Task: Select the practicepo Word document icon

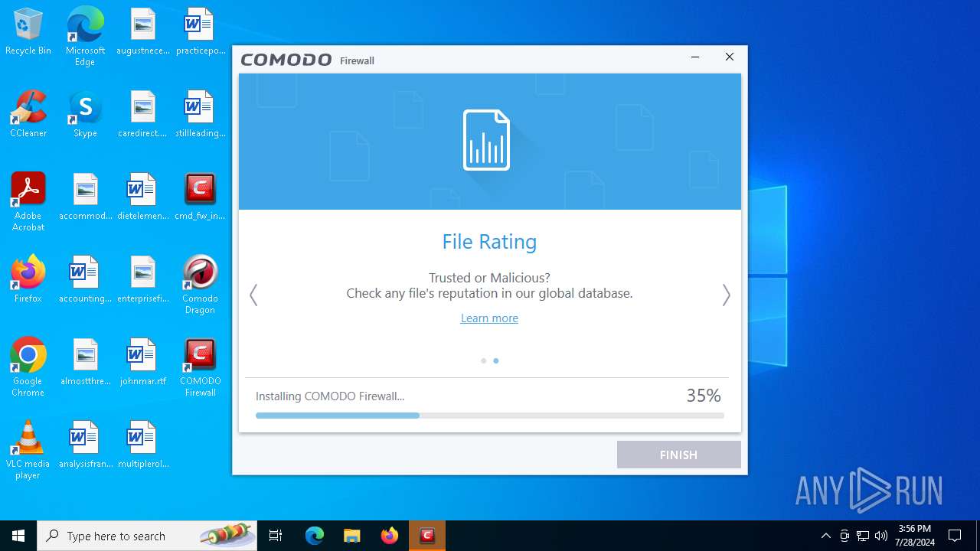Action: click(x=201, y=31)
